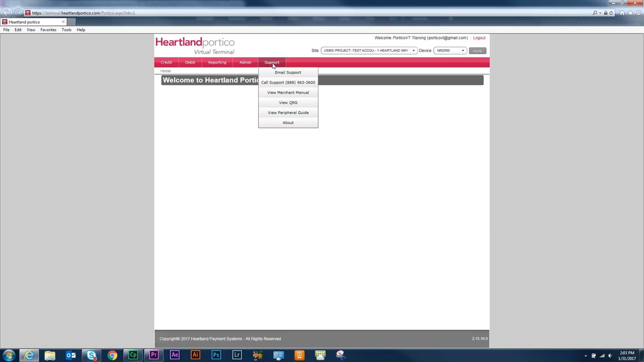
Task: Click the network signal tray icon
Action: pos(602,356)
